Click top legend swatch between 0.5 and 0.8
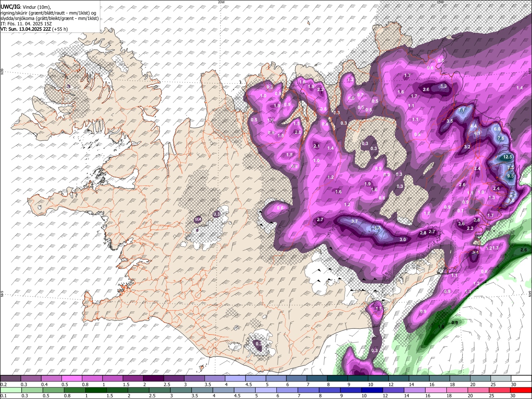Screen dimensions: 532x399 72,378
